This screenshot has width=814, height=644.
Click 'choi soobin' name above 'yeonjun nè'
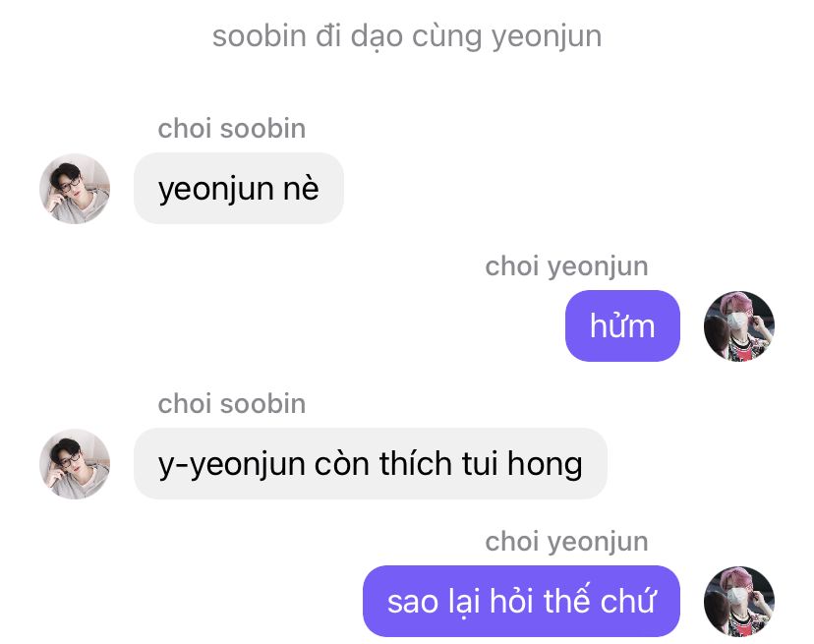click(x=232, y=129)
